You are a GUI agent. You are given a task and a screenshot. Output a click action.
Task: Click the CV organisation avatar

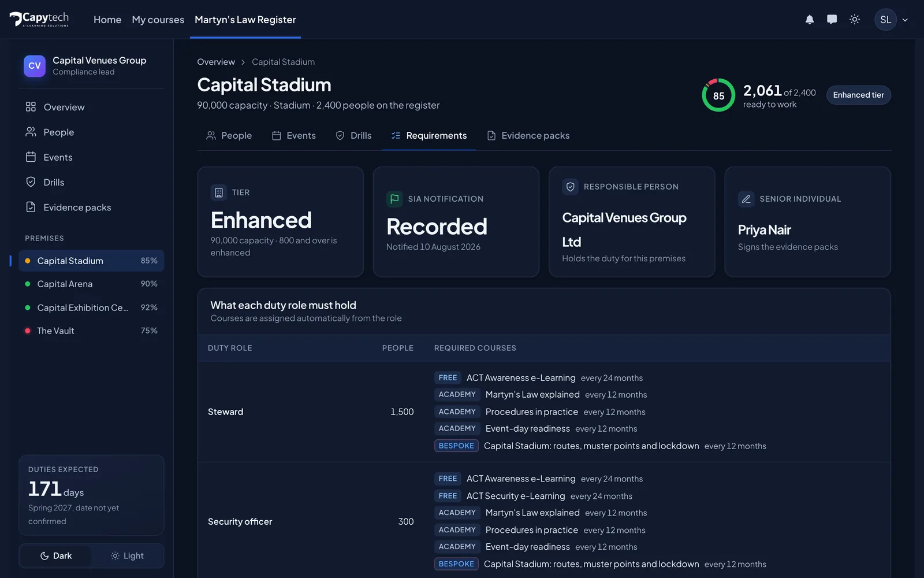point(35,66)
